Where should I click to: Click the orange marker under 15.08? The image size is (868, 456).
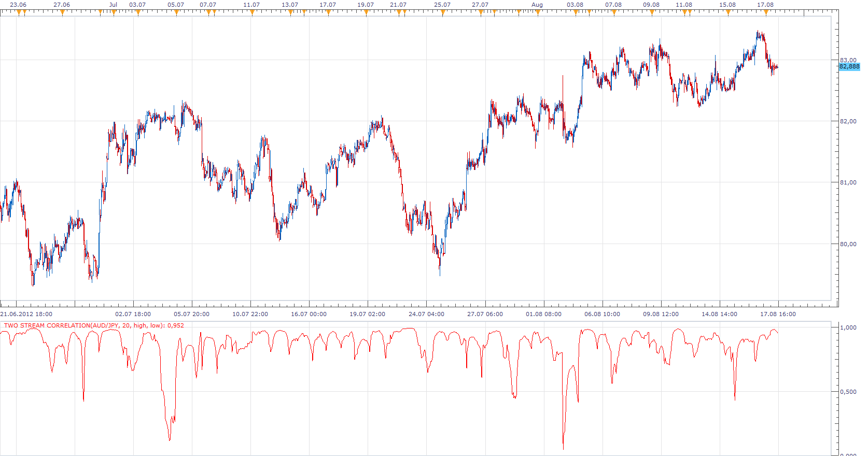coord(728,12)
